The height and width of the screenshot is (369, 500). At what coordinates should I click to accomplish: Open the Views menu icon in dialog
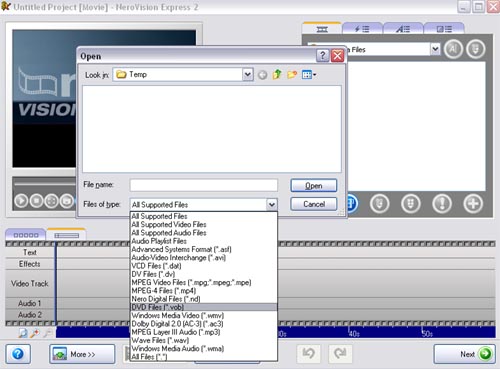(309, 75)
